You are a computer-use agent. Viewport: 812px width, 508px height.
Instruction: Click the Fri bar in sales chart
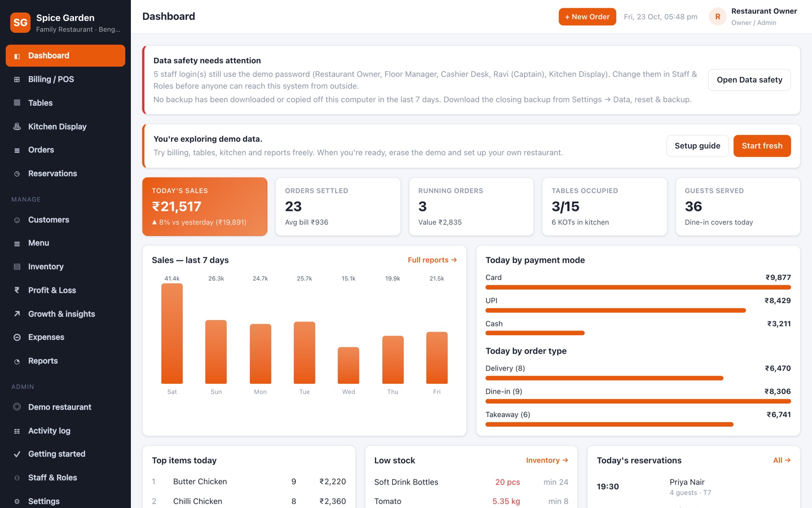(437, 358)
